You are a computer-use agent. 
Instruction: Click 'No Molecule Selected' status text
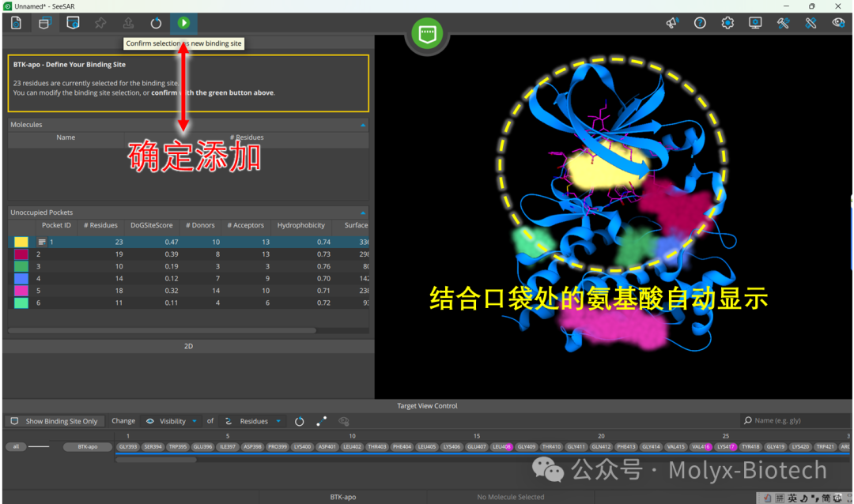[510, 497]
